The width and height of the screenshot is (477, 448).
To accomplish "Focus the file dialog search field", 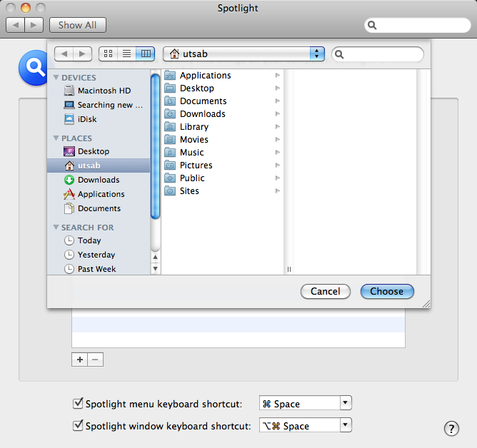I will tap(378, 54).
